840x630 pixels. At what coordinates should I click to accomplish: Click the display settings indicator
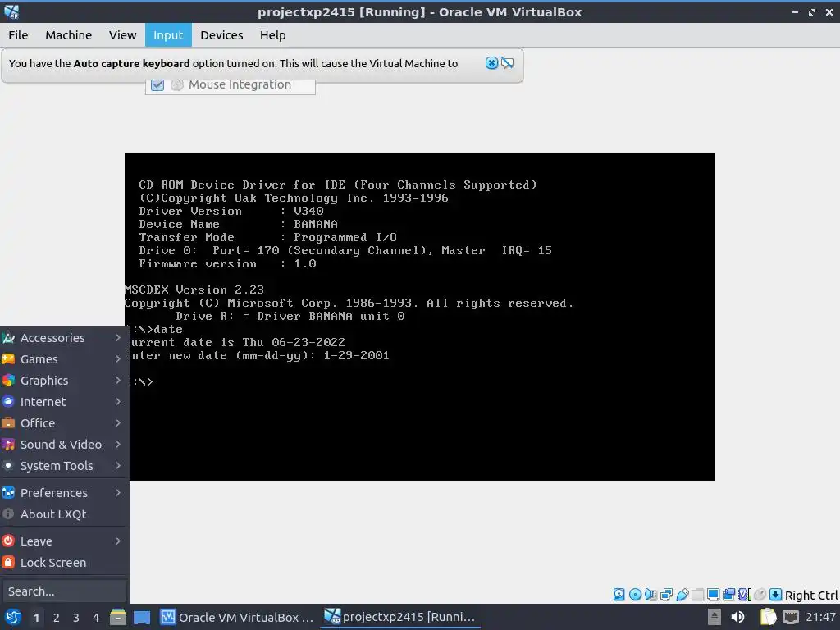click(x=713, y=594)
